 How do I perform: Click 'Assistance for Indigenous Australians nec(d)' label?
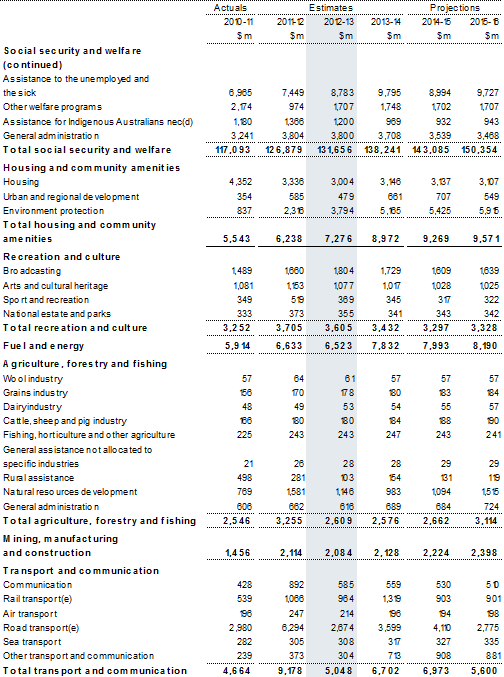[98, 122]
